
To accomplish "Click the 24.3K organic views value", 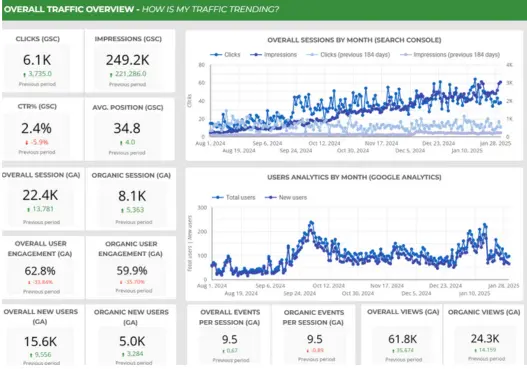I will 485,338.
